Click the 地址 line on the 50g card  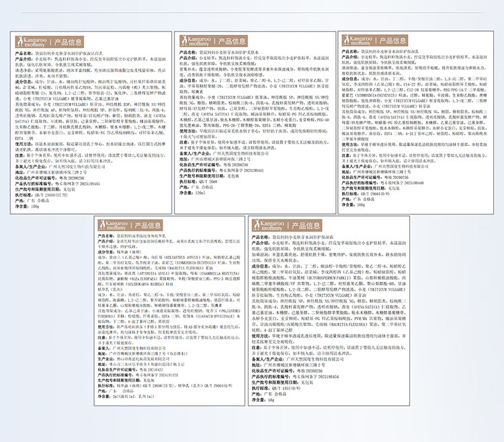coord(288,365)
